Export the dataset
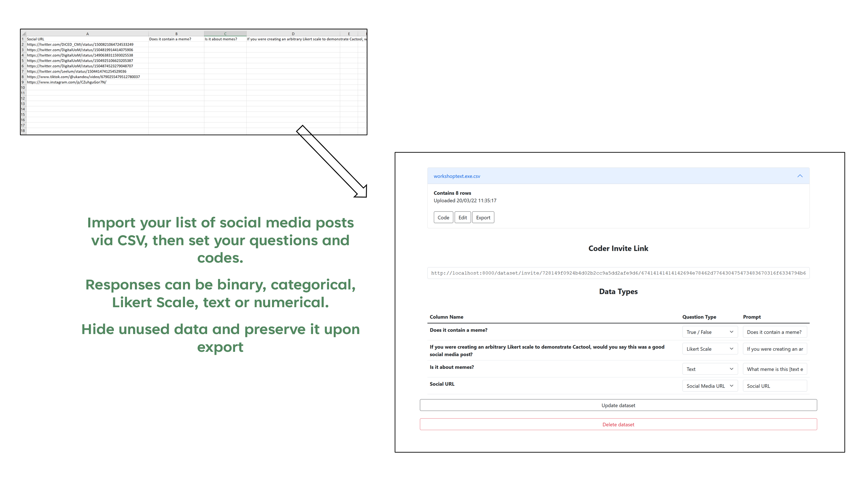Screen dimensions: 868x486 coord(483,217)
